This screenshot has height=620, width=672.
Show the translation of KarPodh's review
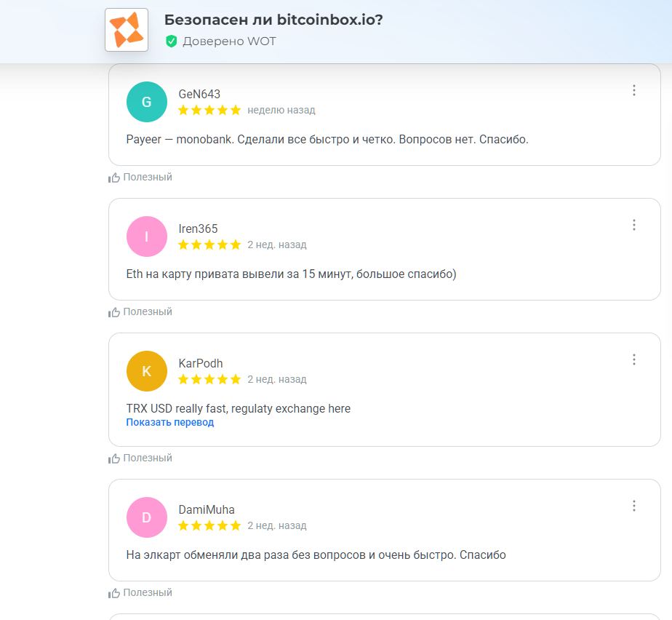point(170,422)
